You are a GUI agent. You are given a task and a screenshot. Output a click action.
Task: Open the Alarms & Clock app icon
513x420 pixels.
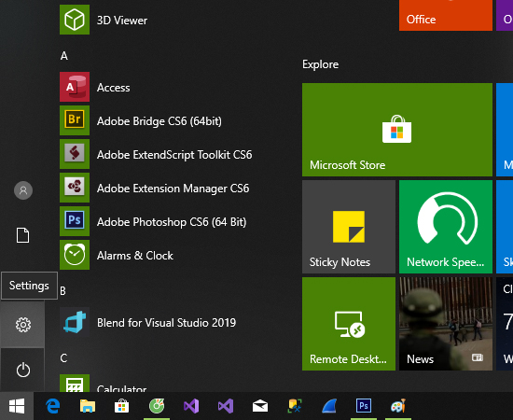(75, 255)
